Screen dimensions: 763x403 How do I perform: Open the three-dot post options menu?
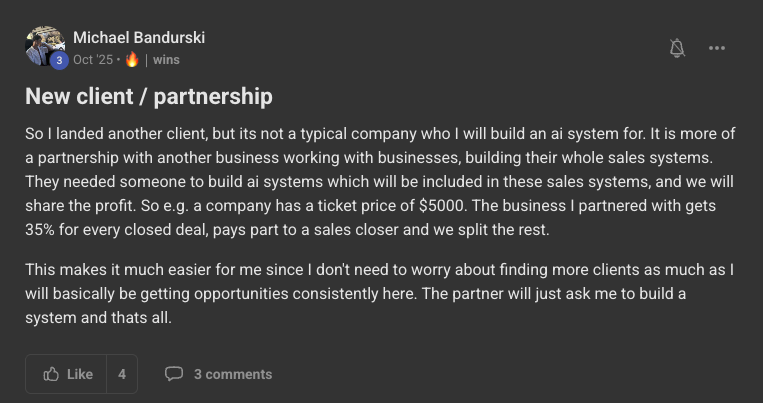[717, 48]
